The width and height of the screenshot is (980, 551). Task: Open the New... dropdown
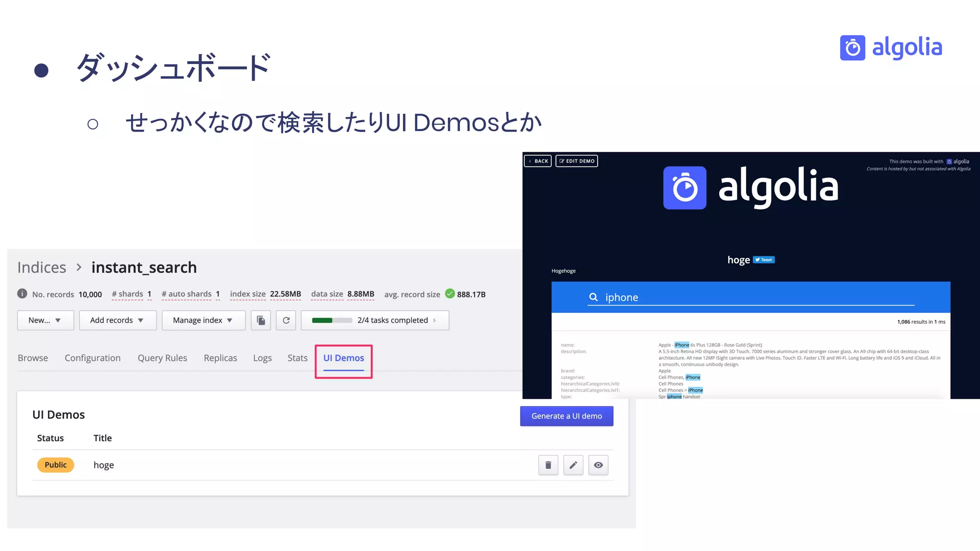click(45, 320)
